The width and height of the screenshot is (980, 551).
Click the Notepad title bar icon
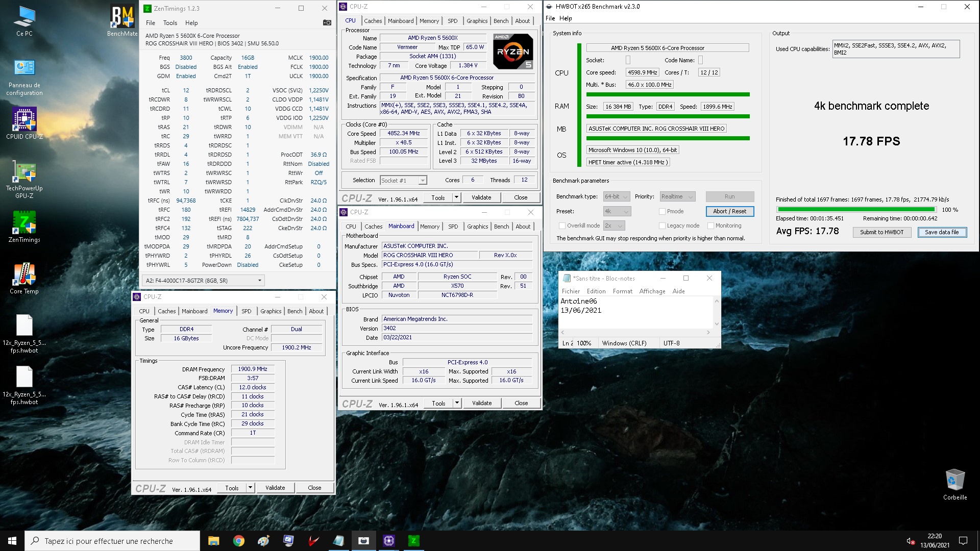click(x=567, y=278)
